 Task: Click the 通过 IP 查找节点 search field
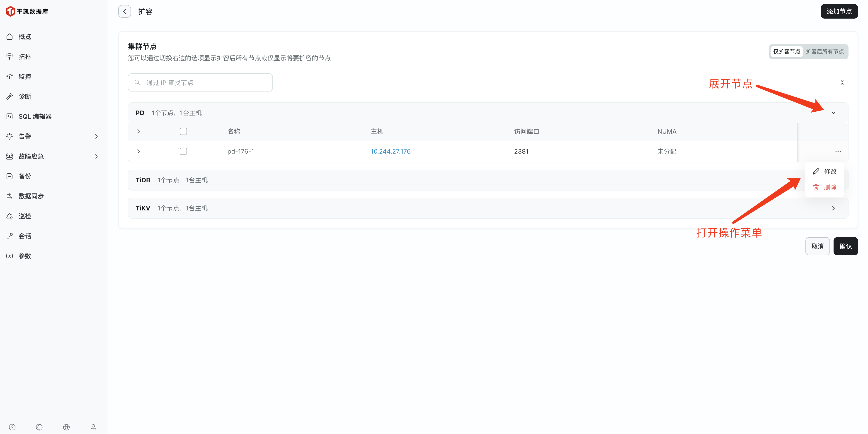tap(200, 82)
